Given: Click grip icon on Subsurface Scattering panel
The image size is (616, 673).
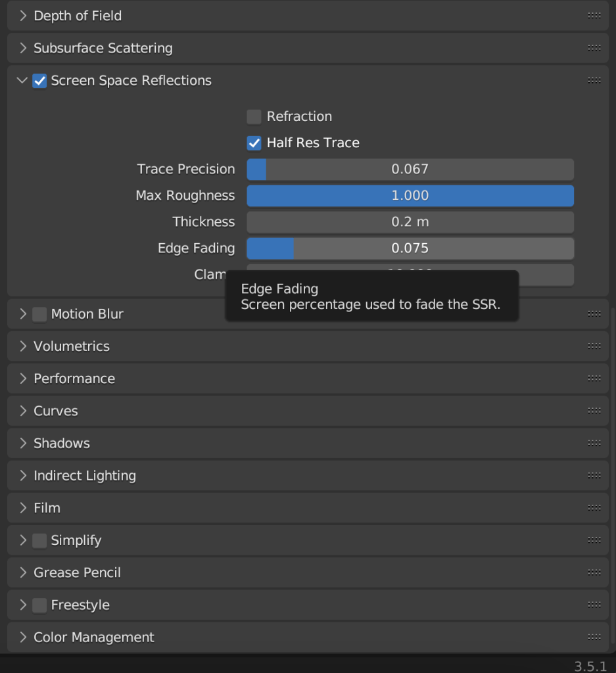Looking at the screenshot, I should coord(594,48).
